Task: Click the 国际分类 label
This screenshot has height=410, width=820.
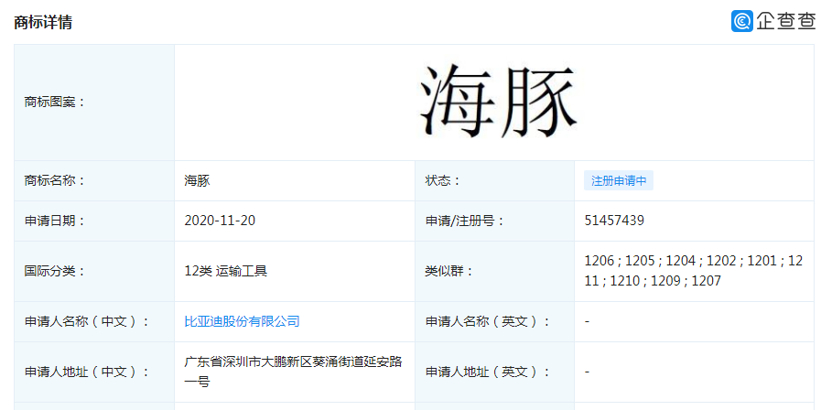Action: 54,271
